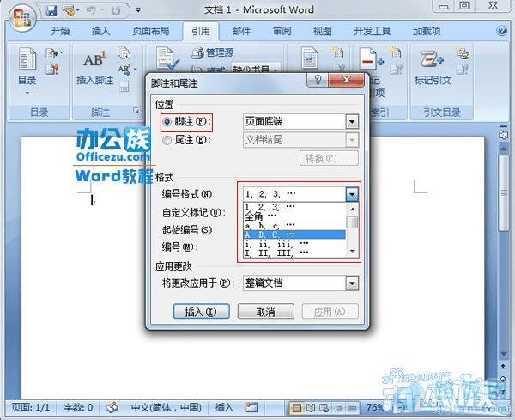The width and height of the screenshot is (515, 420).
Task: Click 标记引文 mark citation button
Action: point(433,67)
